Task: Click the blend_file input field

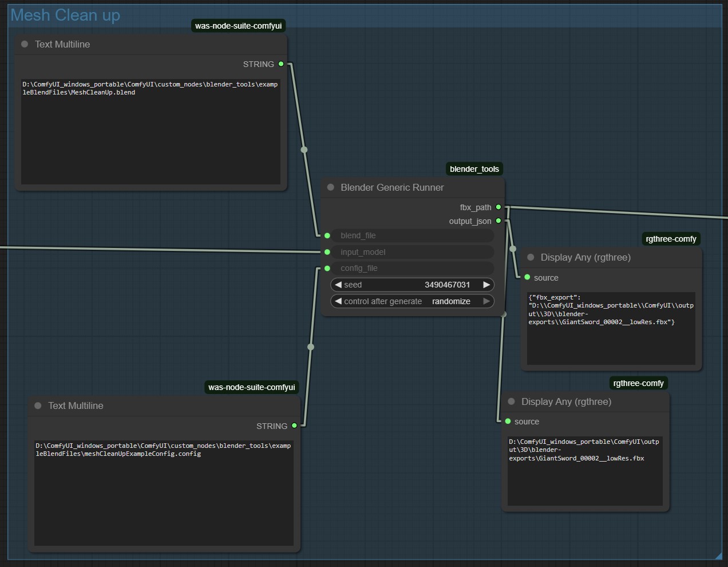Action: 412,235
